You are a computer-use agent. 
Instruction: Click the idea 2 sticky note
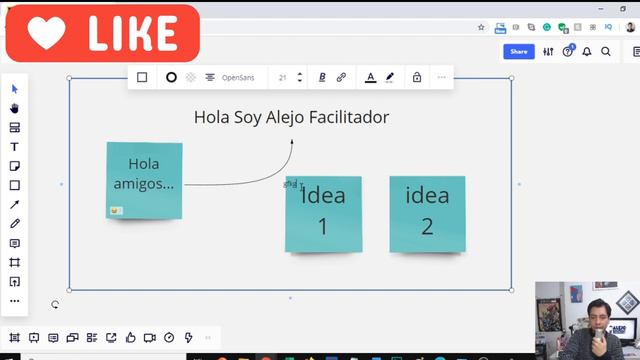point(427,214)
